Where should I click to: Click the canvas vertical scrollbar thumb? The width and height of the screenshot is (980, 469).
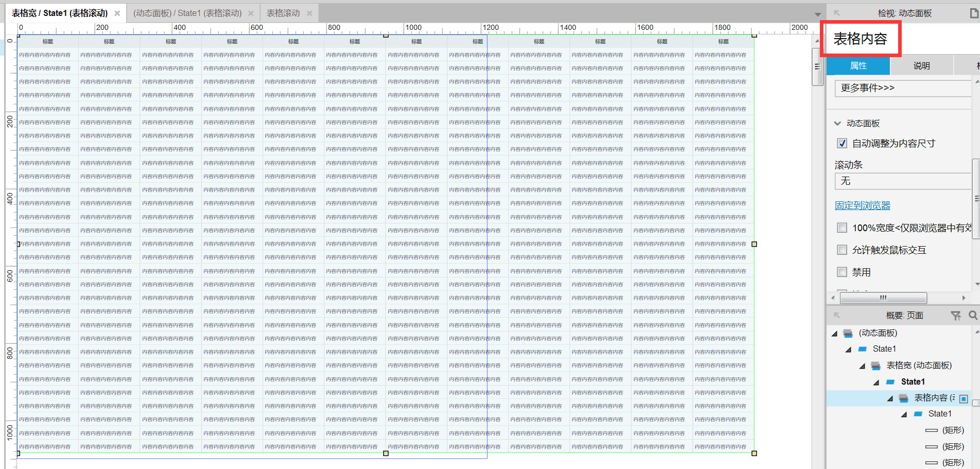click(x=817, y=66)
